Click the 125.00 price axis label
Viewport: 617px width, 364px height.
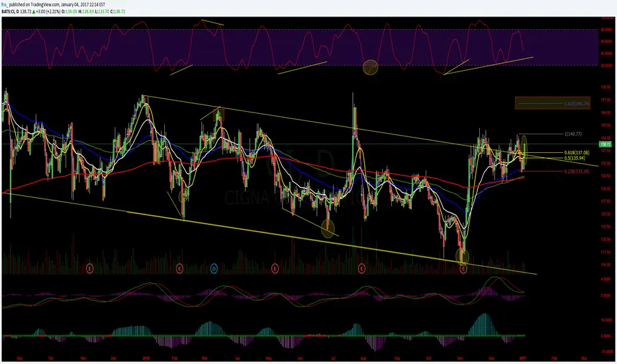606,214
